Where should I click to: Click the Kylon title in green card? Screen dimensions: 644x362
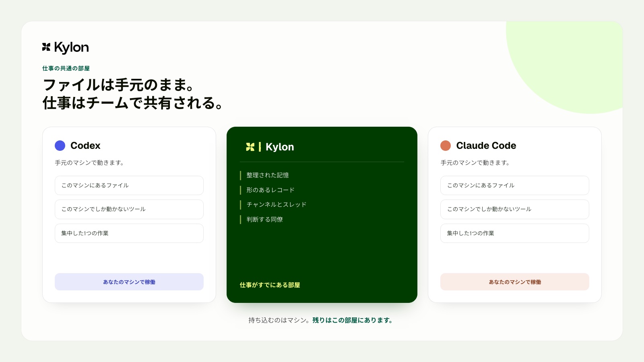point(280,147)
